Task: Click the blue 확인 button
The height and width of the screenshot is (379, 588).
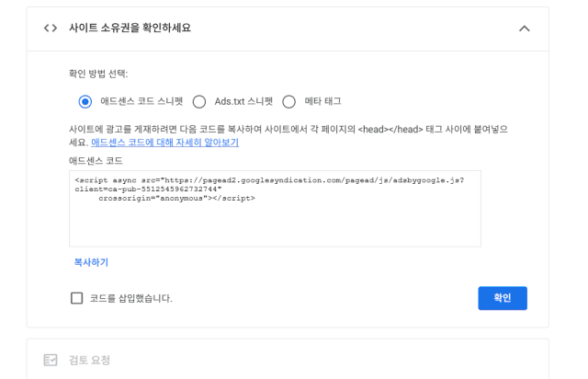Action: coord(503,298)
